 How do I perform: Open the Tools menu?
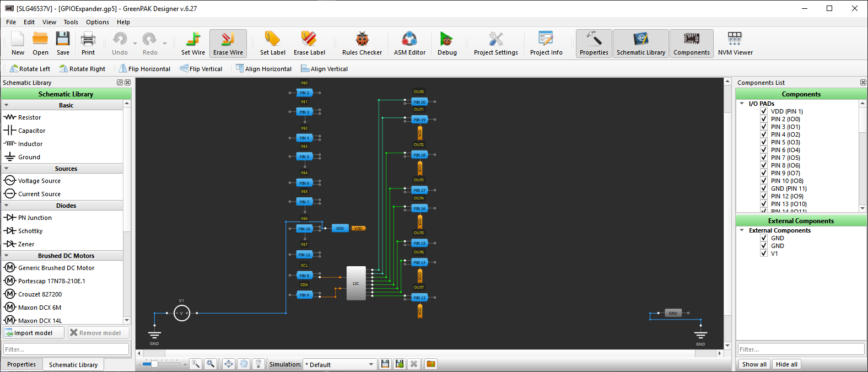click(71, 22)
